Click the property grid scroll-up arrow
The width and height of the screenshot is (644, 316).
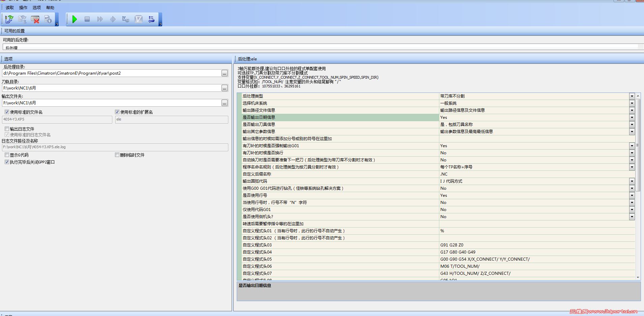638,96
